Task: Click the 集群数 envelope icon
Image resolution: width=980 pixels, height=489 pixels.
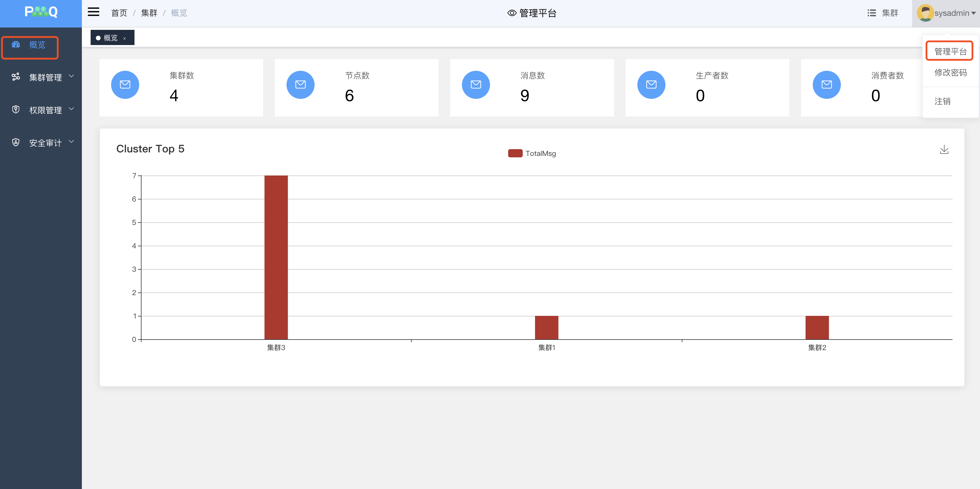Action: [125, 85]
